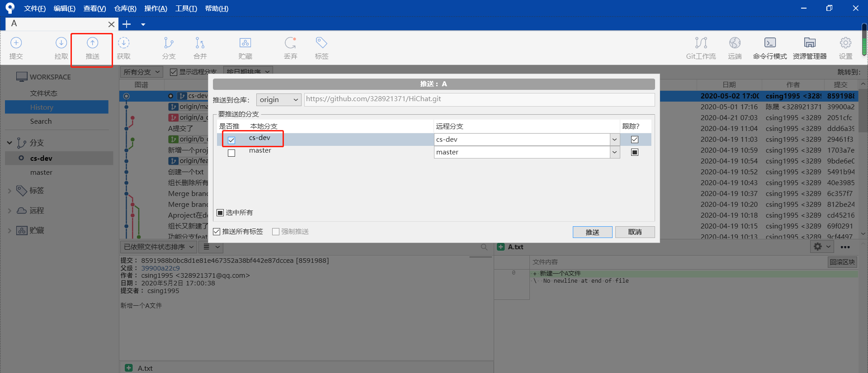The width and height of the screenshot is (868, 373).
Task: Click the 贮藏 (Stash) toolbar icon
Action: pyautogui.click(x=245, y=43)
